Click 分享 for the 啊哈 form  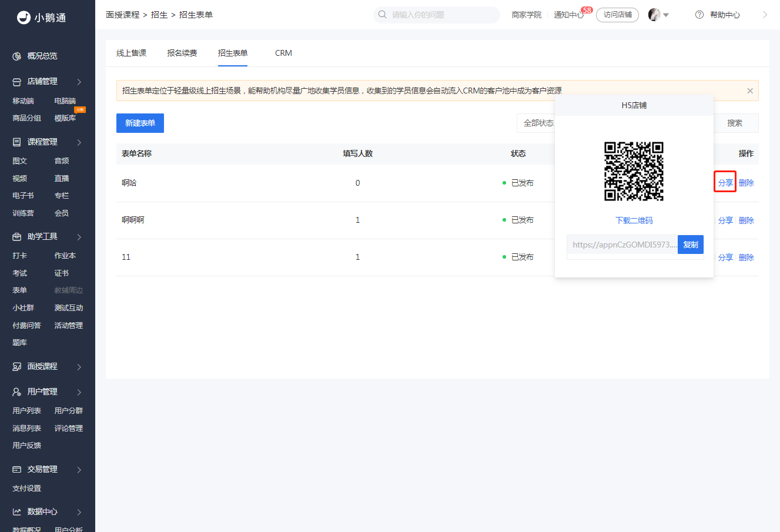point(725,183)
